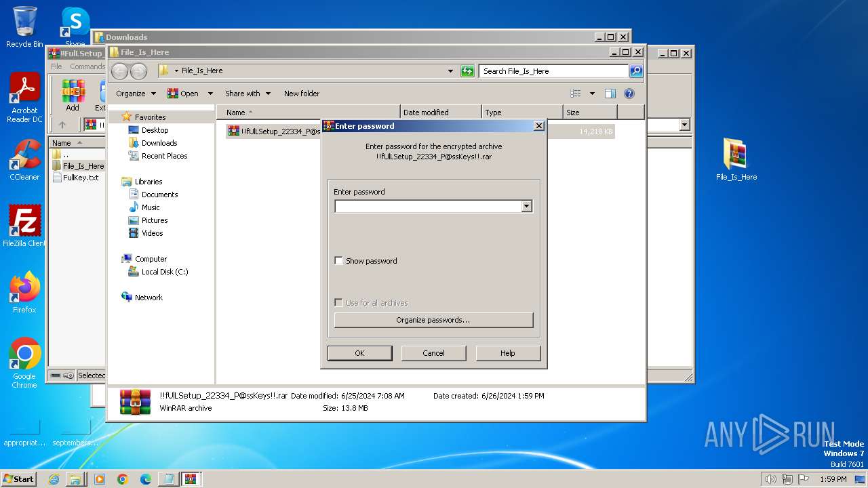Click WinRAR up-one-level arrow
The height and width of the screenshot is (488, 868).
pos(62,125)
